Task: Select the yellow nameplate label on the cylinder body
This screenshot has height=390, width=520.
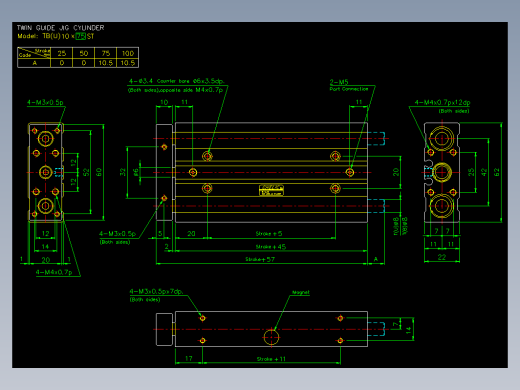Action: [x=271, y=190]
